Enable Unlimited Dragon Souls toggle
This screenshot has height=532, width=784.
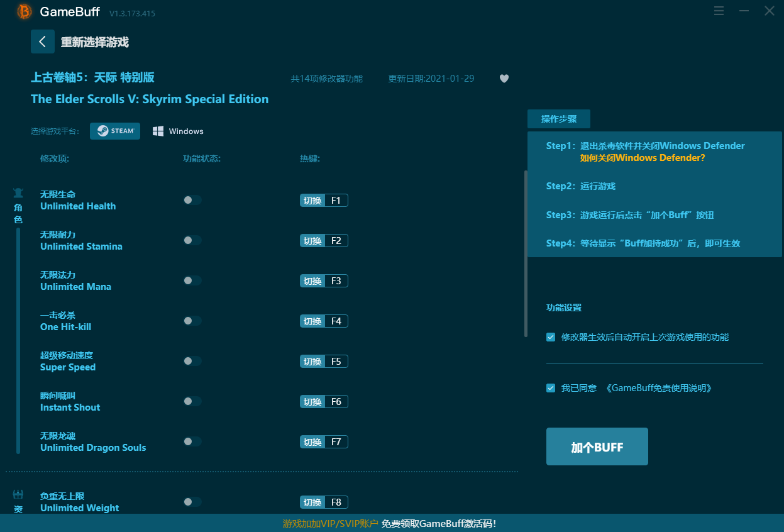click(192, 441)
